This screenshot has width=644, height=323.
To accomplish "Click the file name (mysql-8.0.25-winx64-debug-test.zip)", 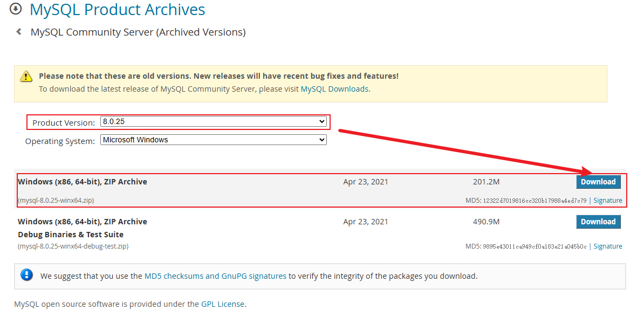I will click(73, 246).
